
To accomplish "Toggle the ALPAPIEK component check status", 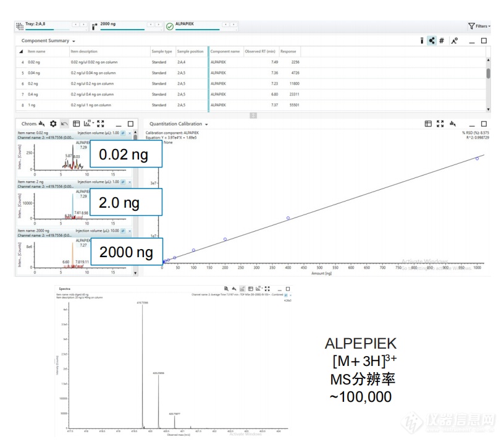I will pos(169,26).
